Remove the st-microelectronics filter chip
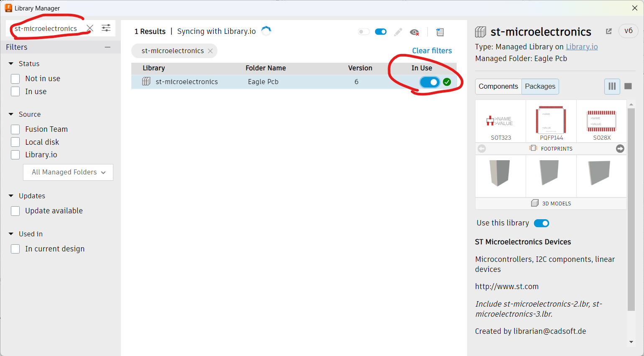Screen dimensions: 644x356 210,51
